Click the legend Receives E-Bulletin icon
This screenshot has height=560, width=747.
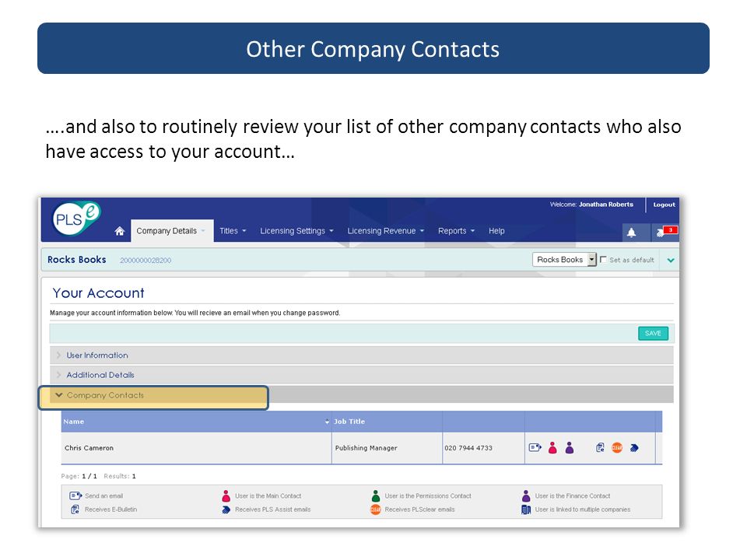coord(75,509)
